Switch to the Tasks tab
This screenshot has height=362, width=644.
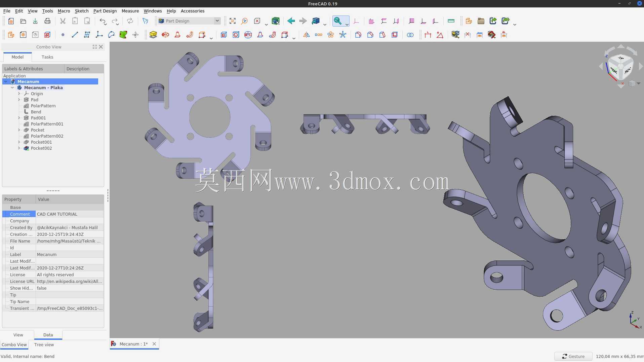[47, 57]
